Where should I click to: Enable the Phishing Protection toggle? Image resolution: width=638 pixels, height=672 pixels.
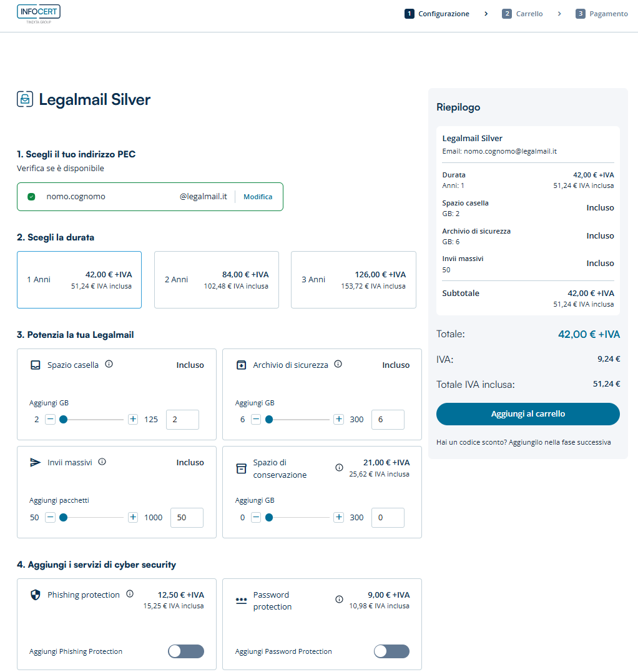[x=186, y=651]
